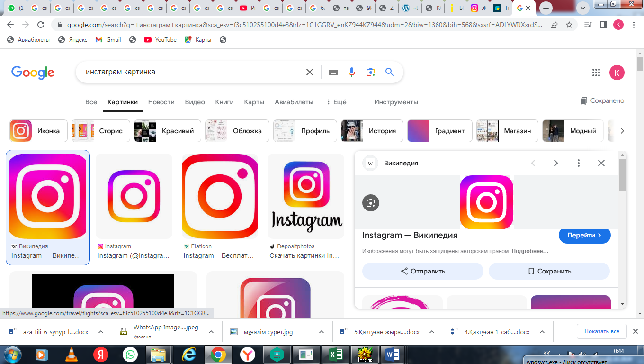Screen dimensions: 644x364
Task: Open the Сохранено saved items
Action: pos(602,101)
